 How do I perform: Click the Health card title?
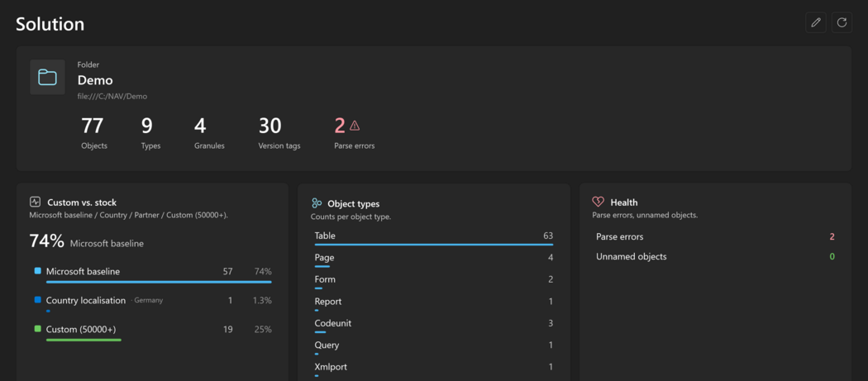pos(624,202)
